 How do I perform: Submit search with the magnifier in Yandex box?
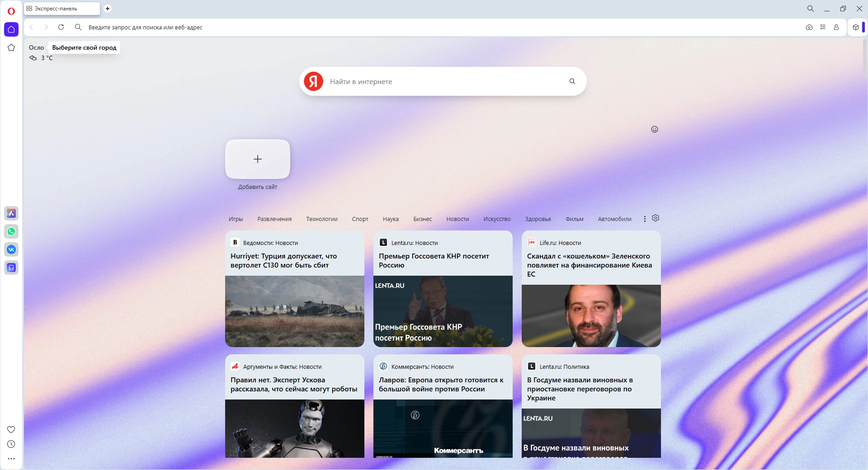(572, 81)
